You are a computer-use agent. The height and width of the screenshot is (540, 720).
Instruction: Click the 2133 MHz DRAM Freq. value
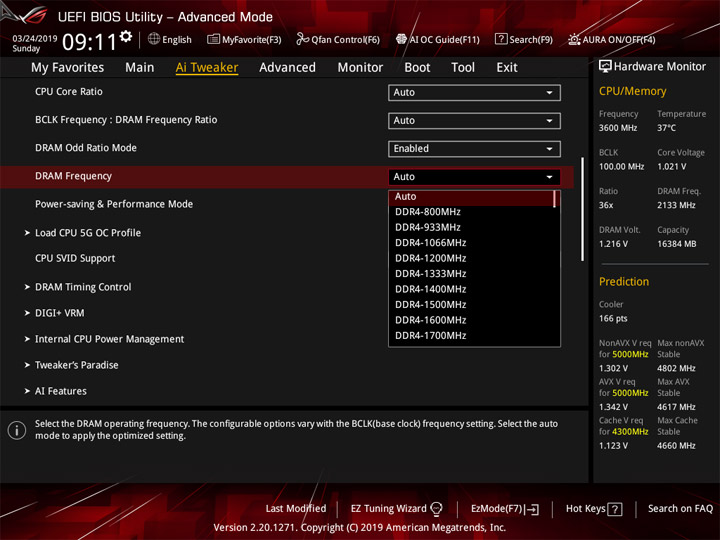(676, 205)
